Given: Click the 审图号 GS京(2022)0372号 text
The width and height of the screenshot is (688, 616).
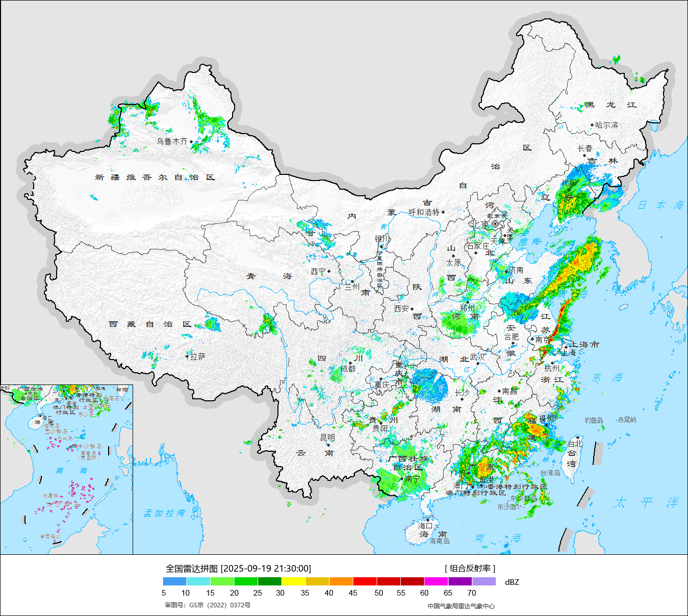Looking at the screenshot, I should click(208, 605).
